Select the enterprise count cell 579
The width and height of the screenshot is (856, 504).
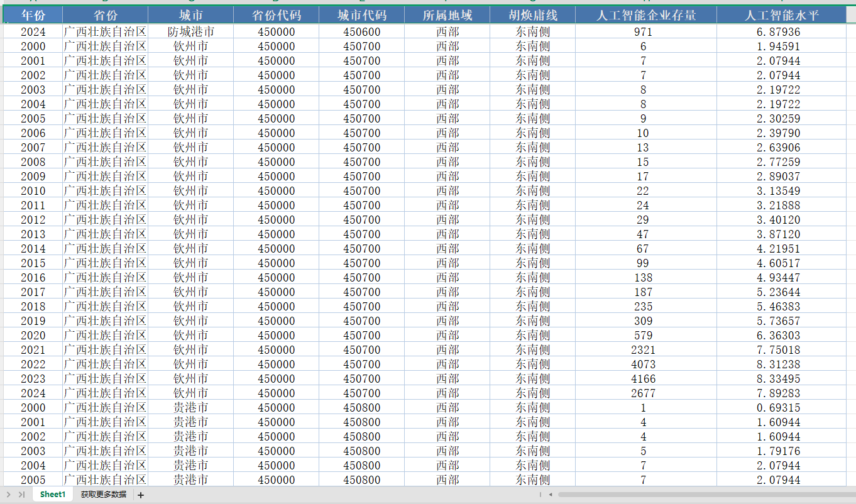tap(645, 335)
